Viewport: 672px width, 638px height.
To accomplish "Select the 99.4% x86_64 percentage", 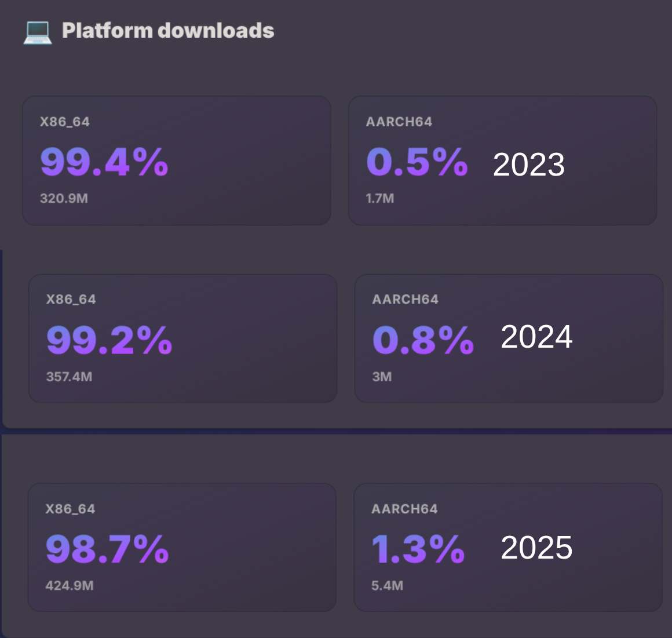I will [104, 162].
